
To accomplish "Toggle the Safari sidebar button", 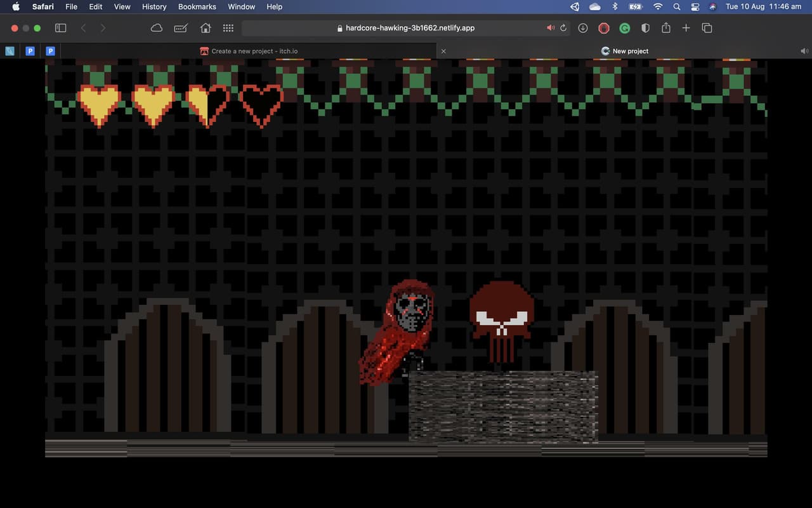I will pyautogui.click(x=61, y=28).
